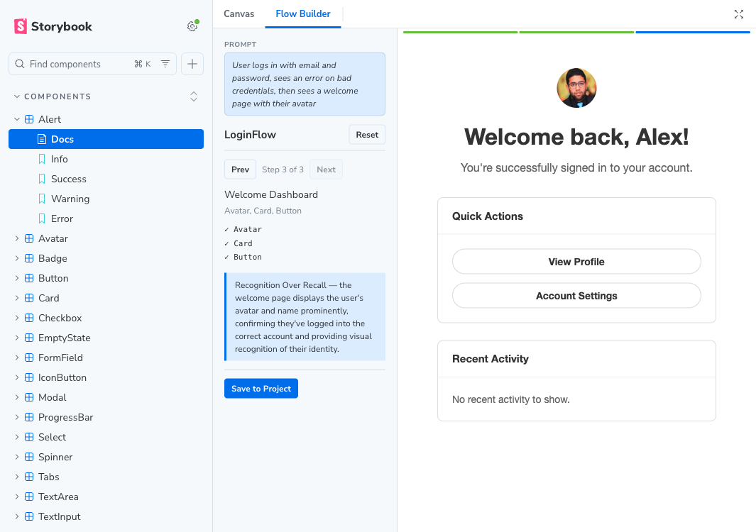
Task: Open the tag filter icon in search bar
Action: click(165, 64)
